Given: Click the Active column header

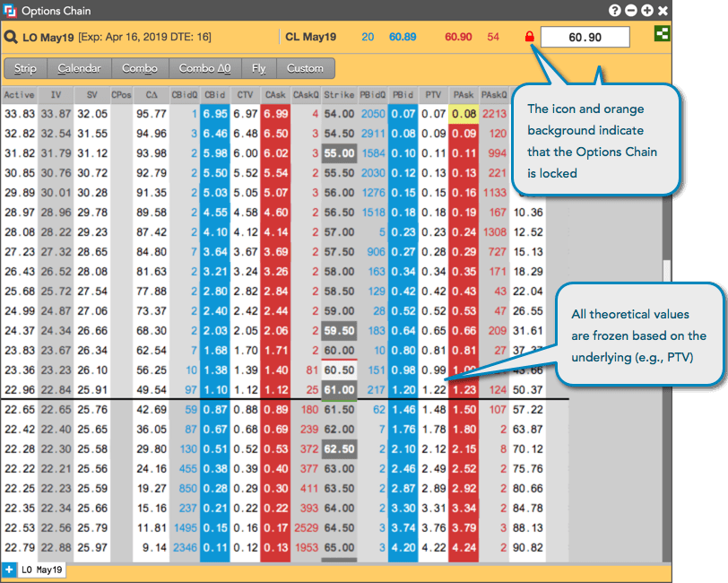Looking at the screenshot, I should 19,95.
